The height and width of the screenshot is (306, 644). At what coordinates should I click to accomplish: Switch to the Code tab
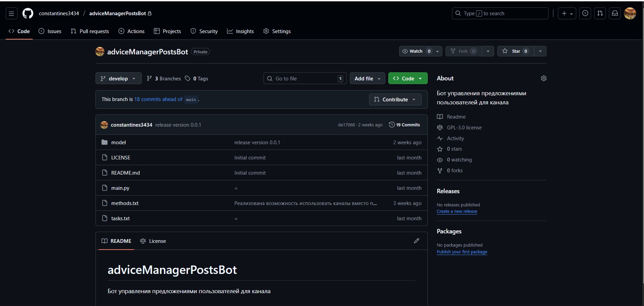coord(19,31)
